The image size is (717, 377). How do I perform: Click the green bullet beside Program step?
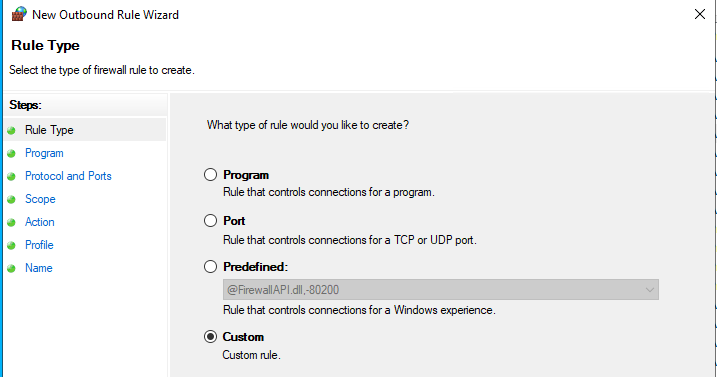(11, 153)
